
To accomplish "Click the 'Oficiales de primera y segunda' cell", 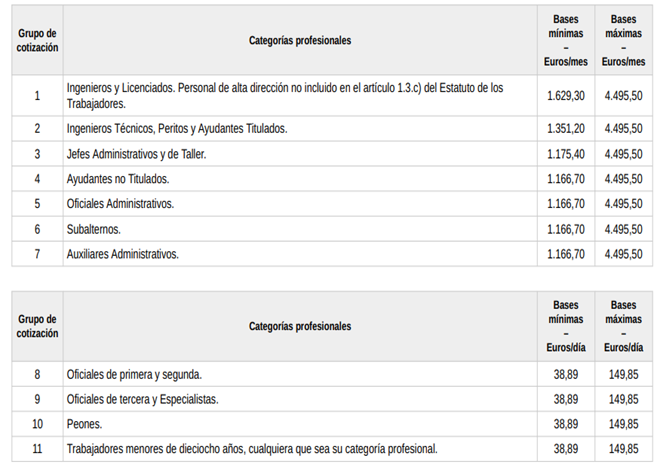I will 134,374.
